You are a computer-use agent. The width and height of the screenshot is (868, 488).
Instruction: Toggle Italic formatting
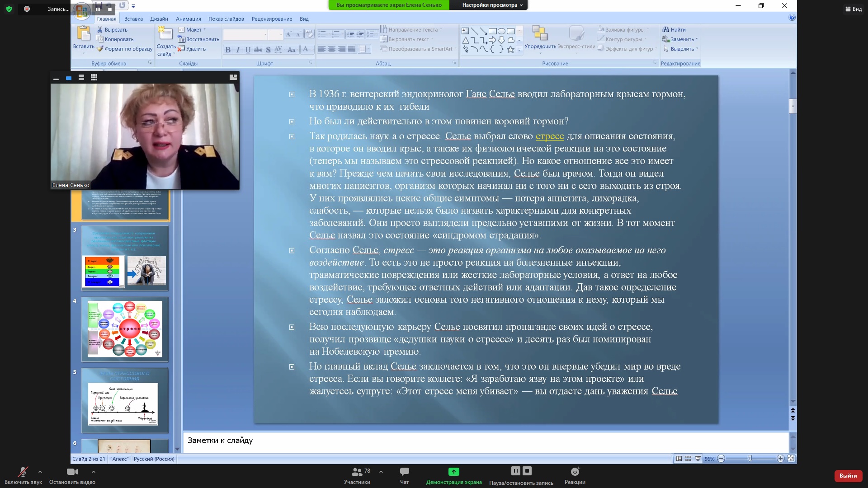[x=238, y=50]
